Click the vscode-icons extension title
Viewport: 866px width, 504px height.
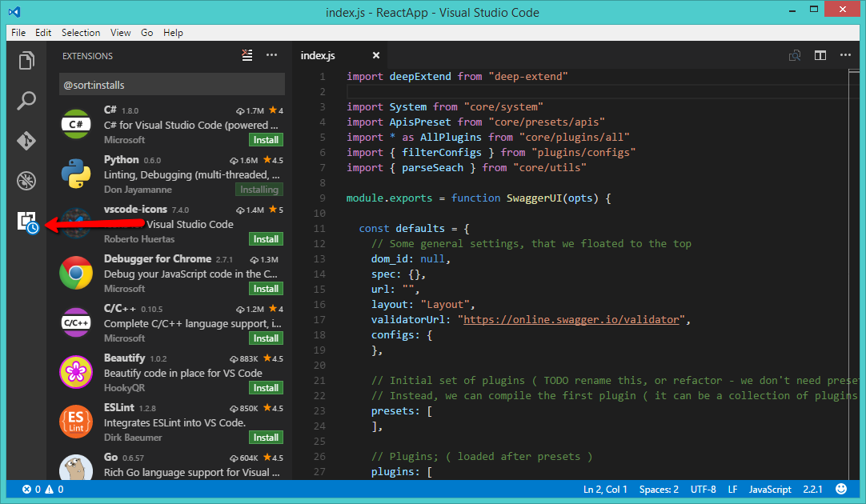click(135, 210)
